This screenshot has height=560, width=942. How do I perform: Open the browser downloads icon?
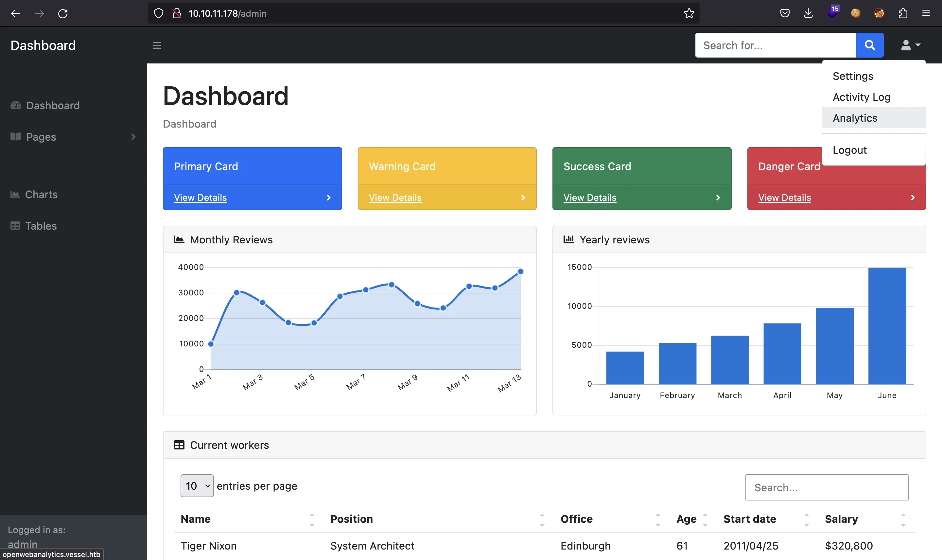[x=808, y=14]
